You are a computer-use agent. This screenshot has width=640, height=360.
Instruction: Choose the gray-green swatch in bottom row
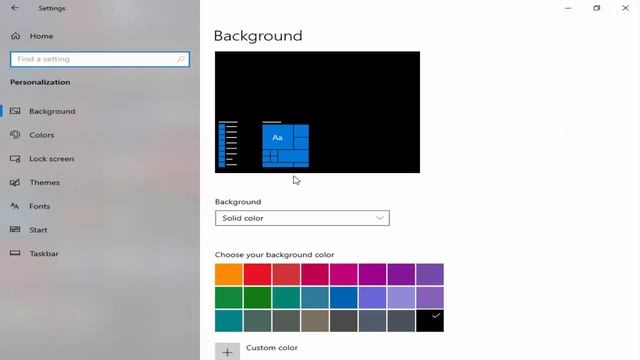257,321
